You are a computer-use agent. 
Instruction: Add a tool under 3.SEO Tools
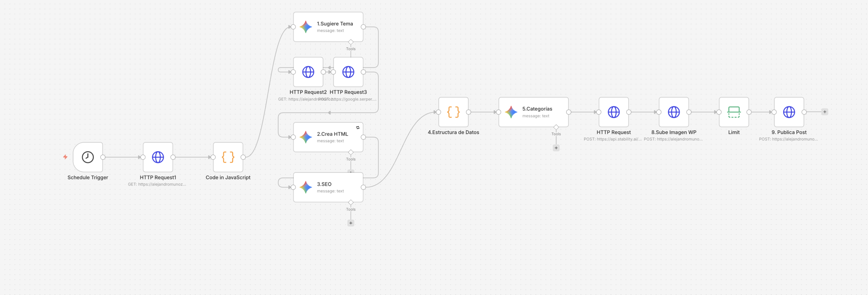351,223
